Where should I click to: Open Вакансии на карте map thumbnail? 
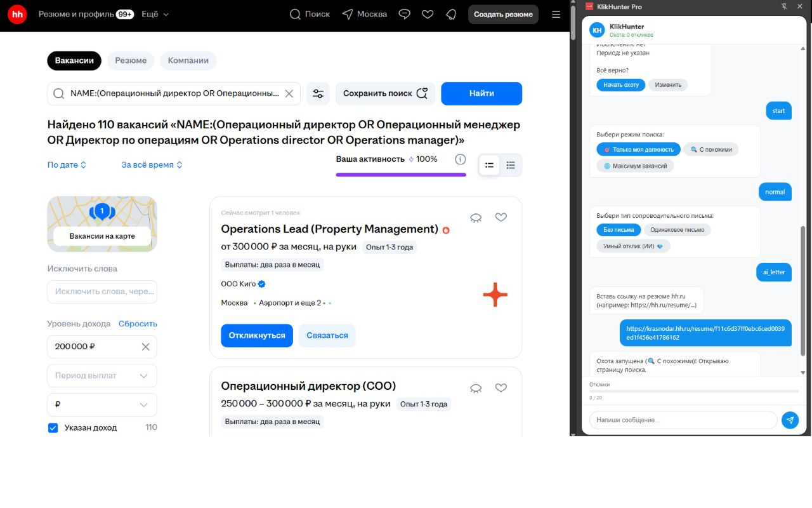102,224
